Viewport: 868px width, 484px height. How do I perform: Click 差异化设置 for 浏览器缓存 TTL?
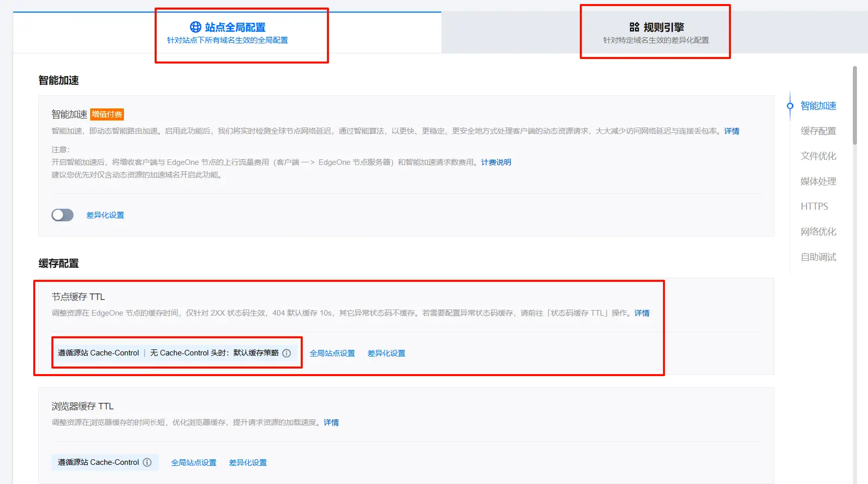click(248, 463)
